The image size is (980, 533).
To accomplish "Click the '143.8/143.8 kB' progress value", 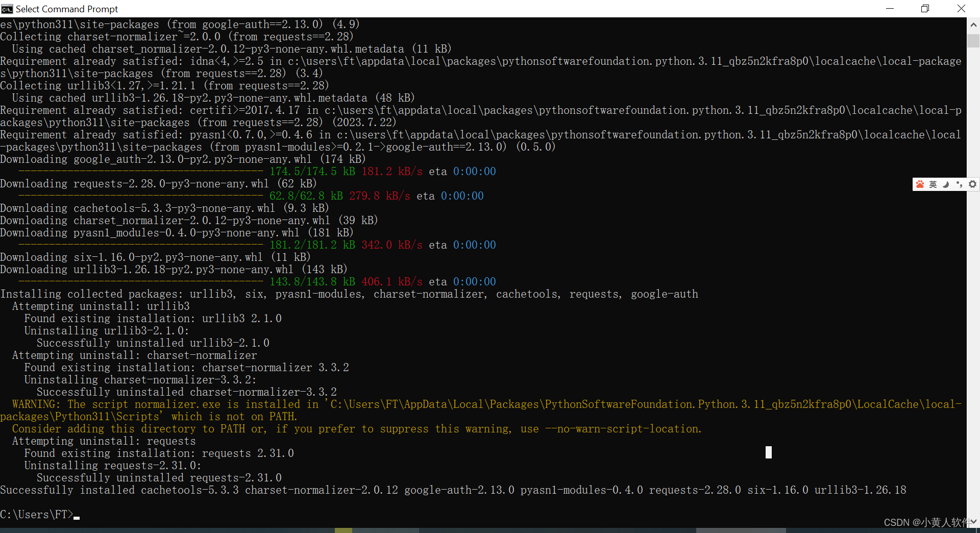I will [x=312, y=282].
